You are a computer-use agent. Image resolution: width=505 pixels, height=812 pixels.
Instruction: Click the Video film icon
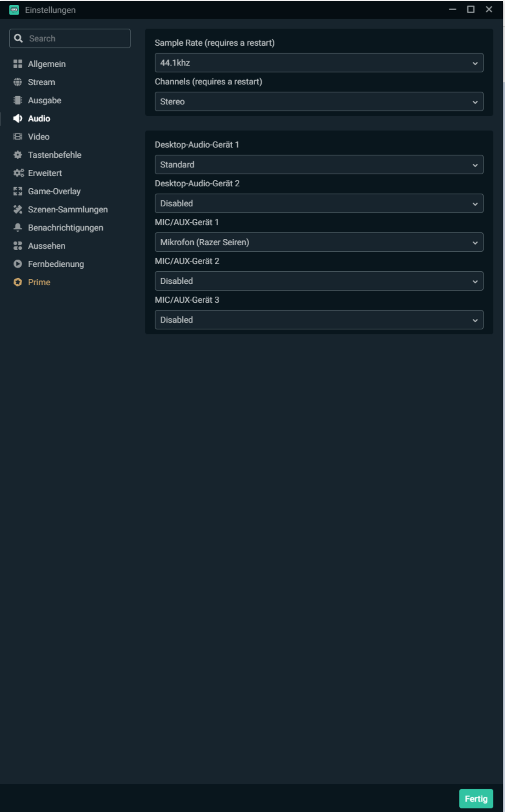18,137
